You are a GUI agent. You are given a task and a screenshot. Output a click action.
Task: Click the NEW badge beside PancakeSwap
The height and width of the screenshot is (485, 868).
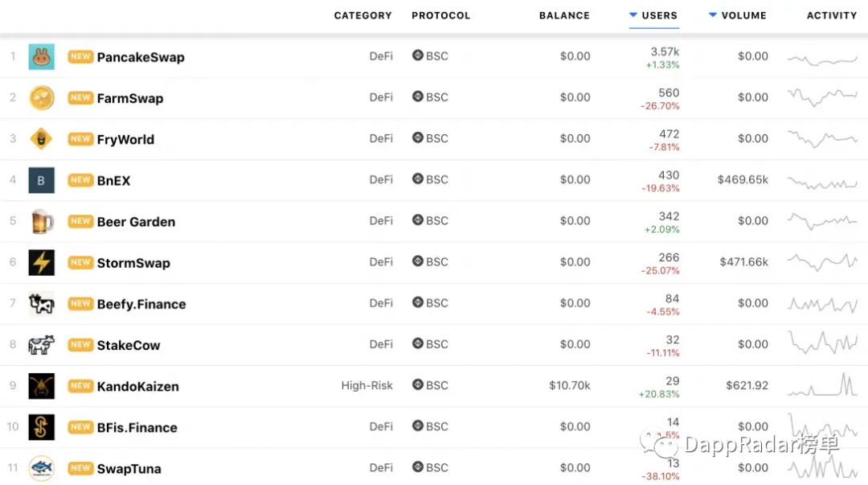pyautogui.click(x=80, y=56)
